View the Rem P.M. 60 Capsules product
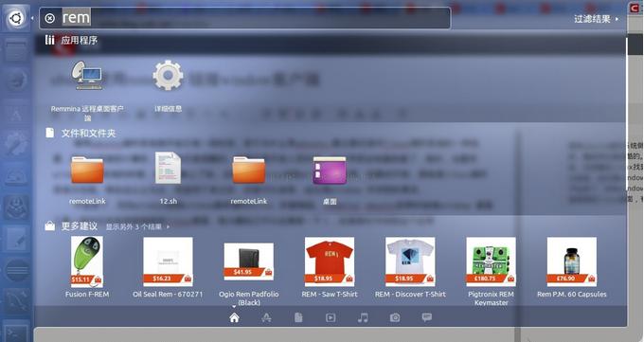This screenshot has width=644, height=342. point(572,261)
